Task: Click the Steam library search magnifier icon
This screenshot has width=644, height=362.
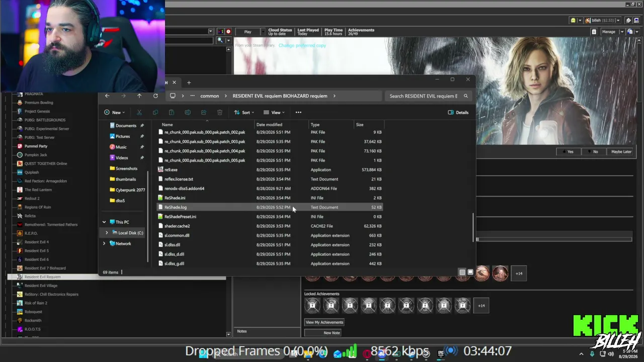Action: pos(220,40)
